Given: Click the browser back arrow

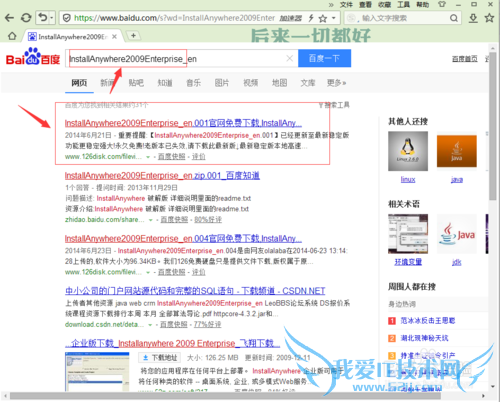Looking at the screenshot, I should tap(10, 18).
